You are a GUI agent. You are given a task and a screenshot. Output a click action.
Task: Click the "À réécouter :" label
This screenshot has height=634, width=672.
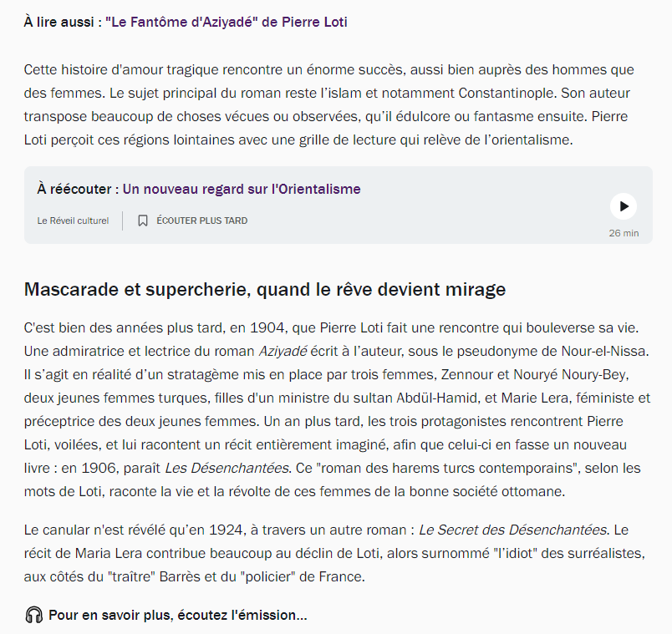78,190
